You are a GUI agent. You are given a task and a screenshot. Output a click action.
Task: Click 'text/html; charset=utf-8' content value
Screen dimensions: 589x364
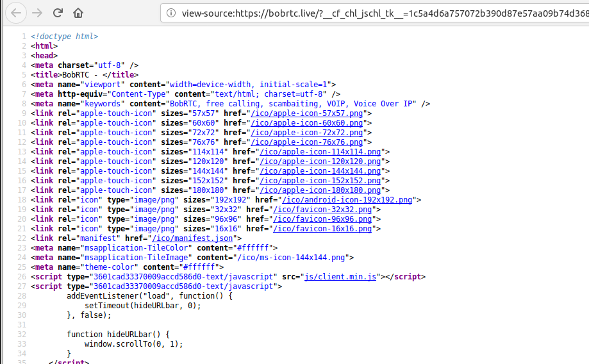click(x=269, y=94)
